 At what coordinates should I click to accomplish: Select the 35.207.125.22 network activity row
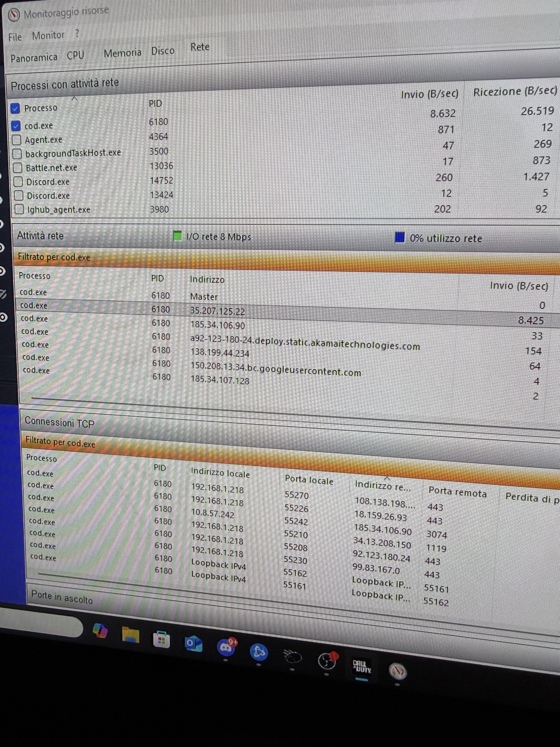click(217, 311)
